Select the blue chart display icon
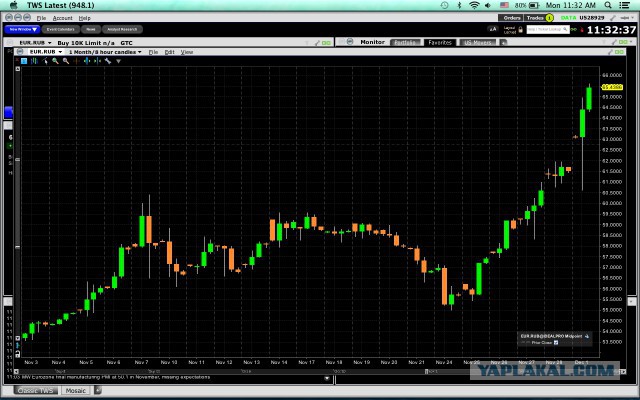The height and width of the screenshot is (400, 640). [24, 61]
